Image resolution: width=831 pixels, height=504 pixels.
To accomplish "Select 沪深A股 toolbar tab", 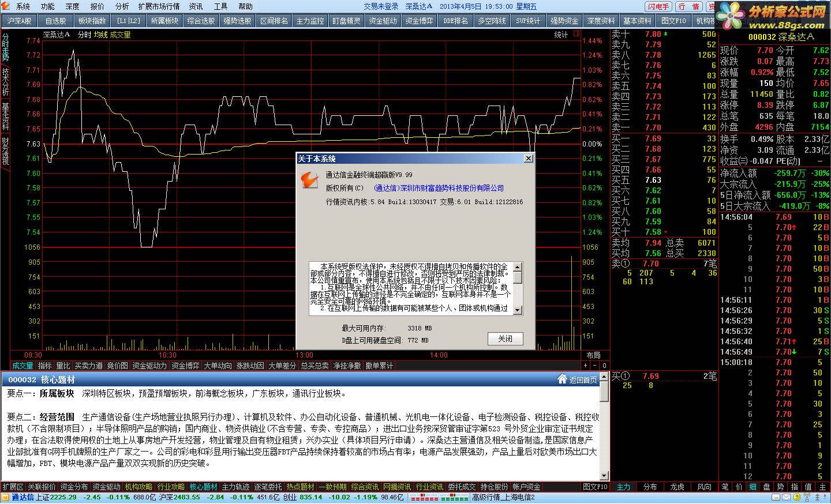I will tap(19, 20).
